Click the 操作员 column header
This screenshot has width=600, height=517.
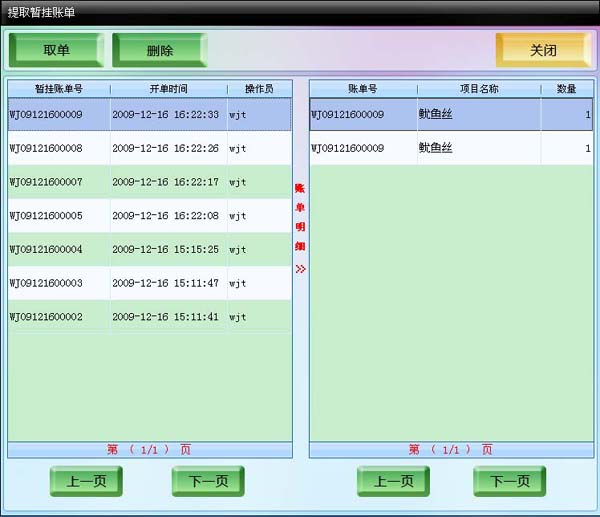(258, 89)
